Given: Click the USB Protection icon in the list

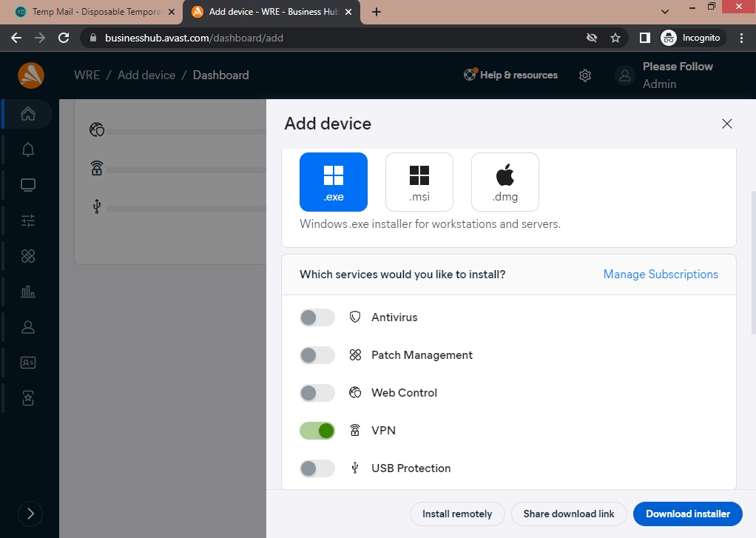Looking at the screenshot, I should pyautogui.click(x=355, y=468).
